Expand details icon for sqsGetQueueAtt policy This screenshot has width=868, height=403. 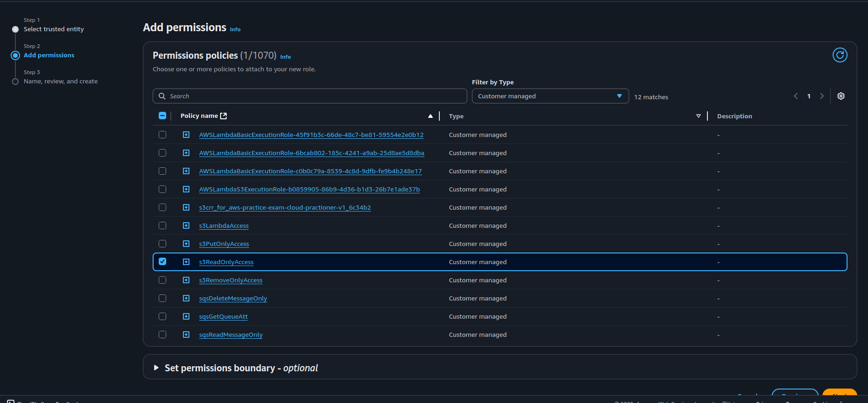pyautogui.click(x=186, y=316)
